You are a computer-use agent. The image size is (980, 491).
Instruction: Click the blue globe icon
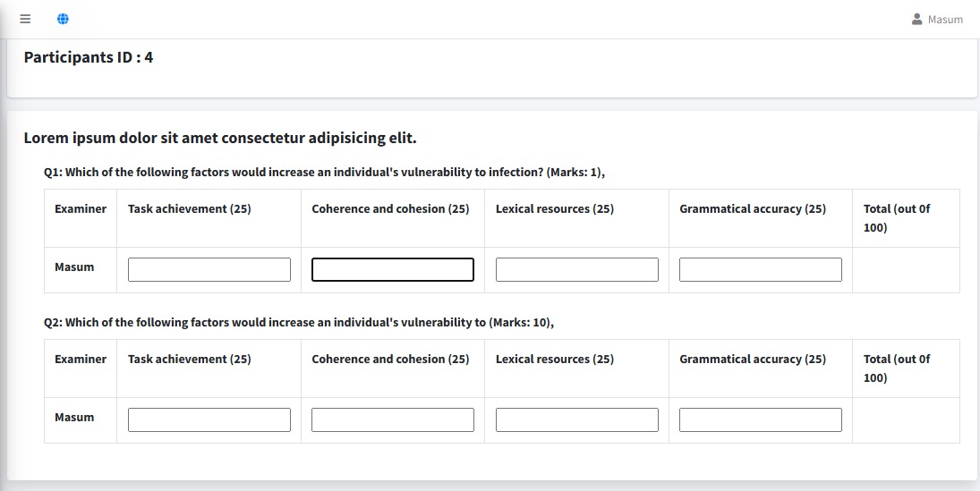point(63,19)
